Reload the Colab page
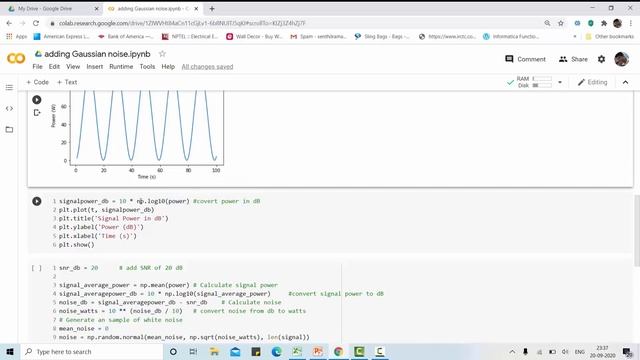This screenshot has height=360, width=640. click(x=36, y=23)
